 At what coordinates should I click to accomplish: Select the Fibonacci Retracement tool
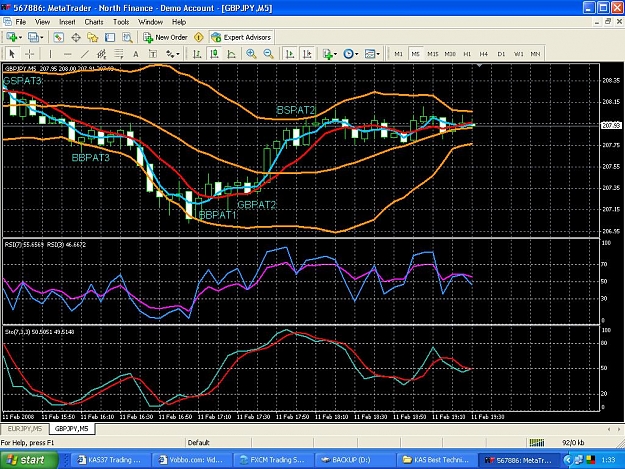point(119,54)
